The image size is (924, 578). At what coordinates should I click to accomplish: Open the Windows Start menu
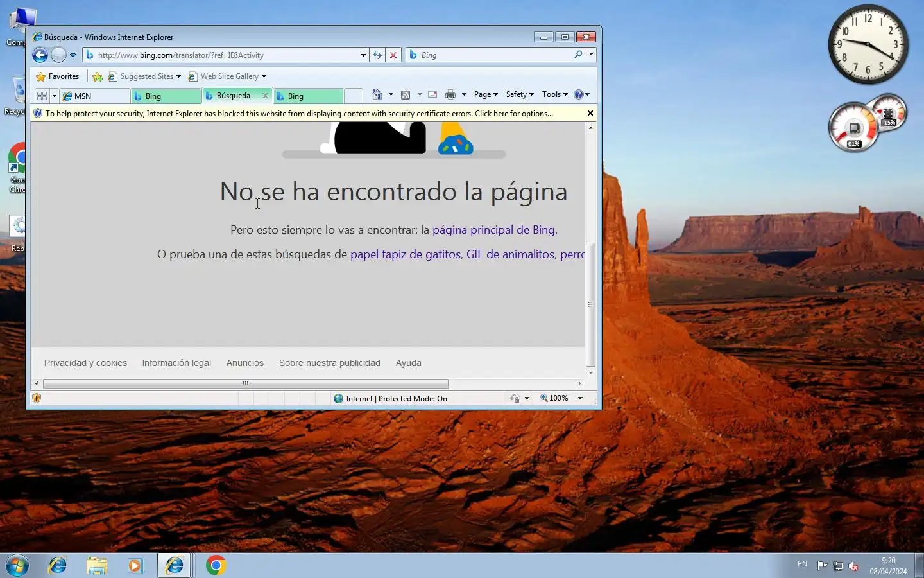click(x=17, y=565)
